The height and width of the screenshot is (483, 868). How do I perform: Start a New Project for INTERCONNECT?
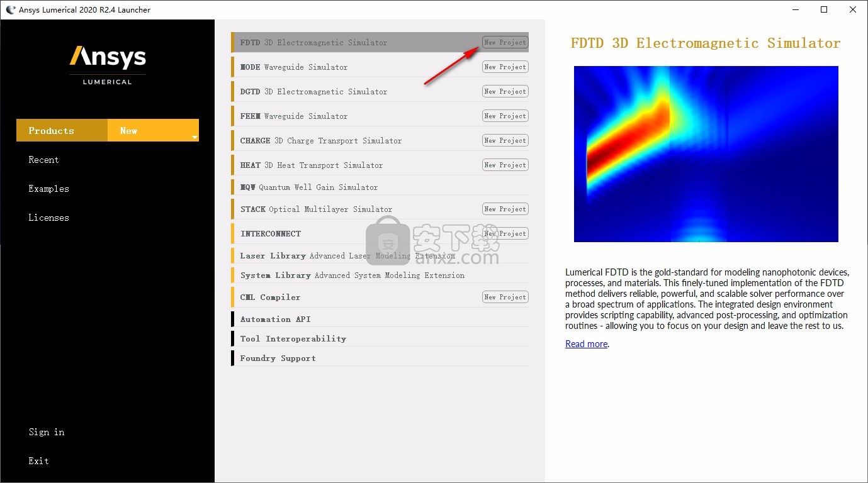(505, 233)
